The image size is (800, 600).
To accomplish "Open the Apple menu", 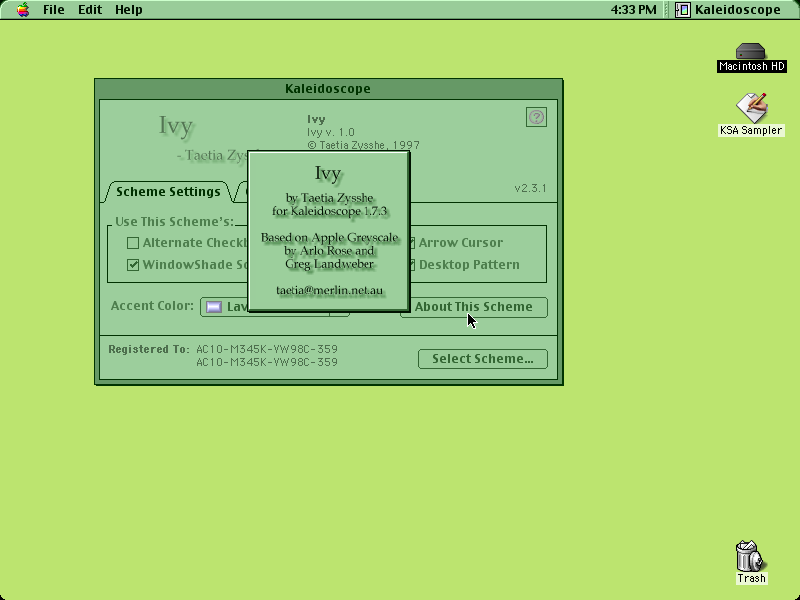I will click(x=23, y=10).
